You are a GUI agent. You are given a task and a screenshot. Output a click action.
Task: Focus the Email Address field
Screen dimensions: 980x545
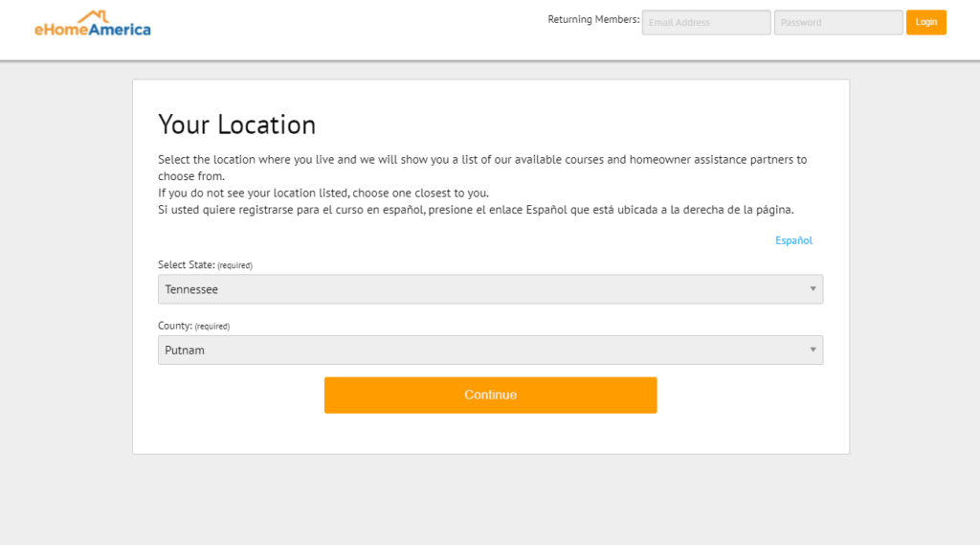tap(706, 23)
